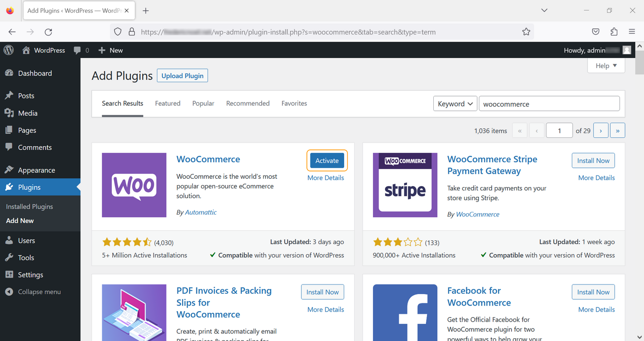Switch to the Favorites tab
Image resolution: width=644 pixels, height=341 pixels.
(294, 103)
